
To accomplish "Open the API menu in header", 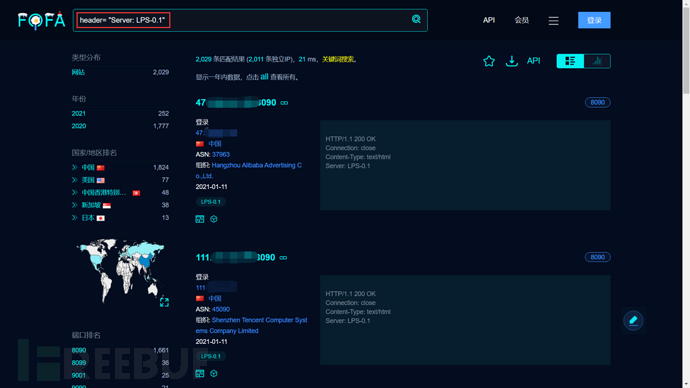I will click(x=488, y=20).
